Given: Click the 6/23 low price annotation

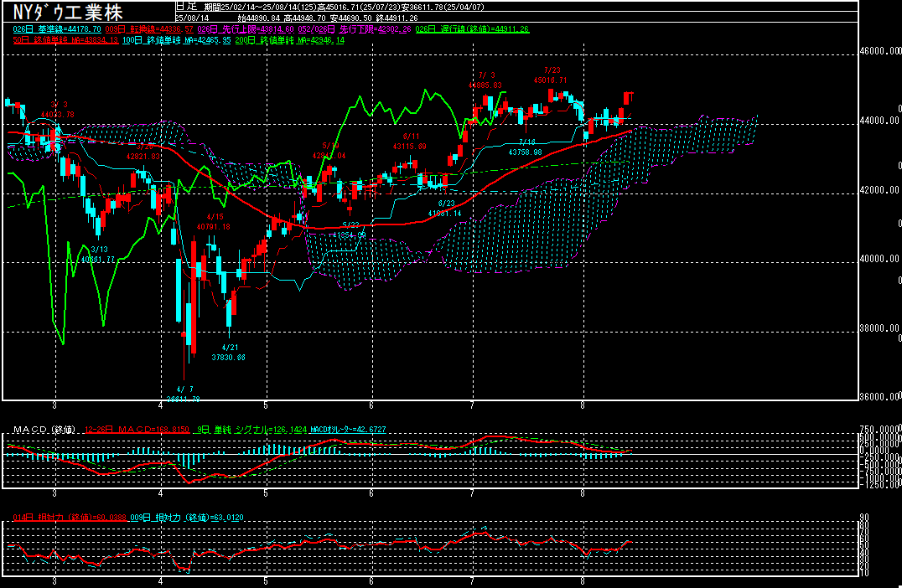Looking at the screenshot, I should click(444, 208).
